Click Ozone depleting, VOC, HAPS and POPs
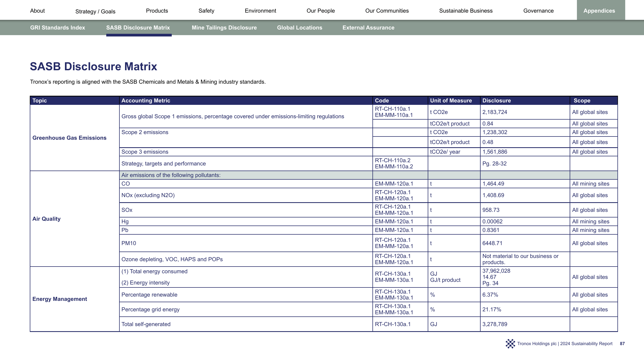Screen dimensions: 644x362 click(x=172, y=259)
